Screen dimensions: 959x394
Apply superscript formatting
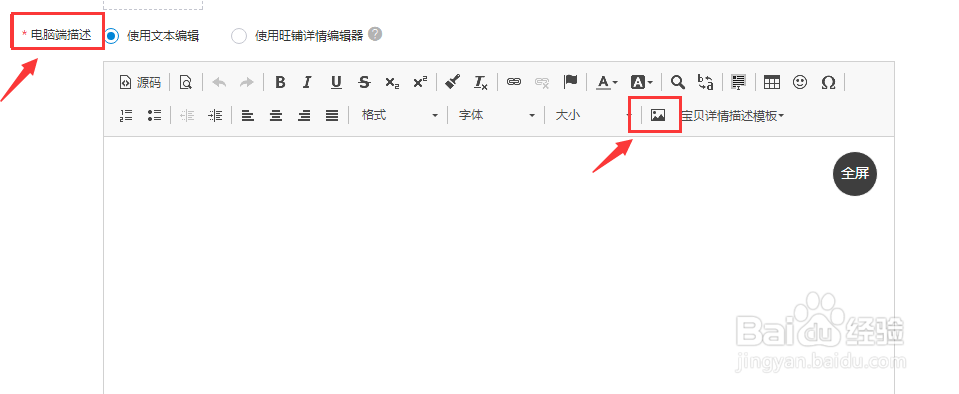coord(420,82)
